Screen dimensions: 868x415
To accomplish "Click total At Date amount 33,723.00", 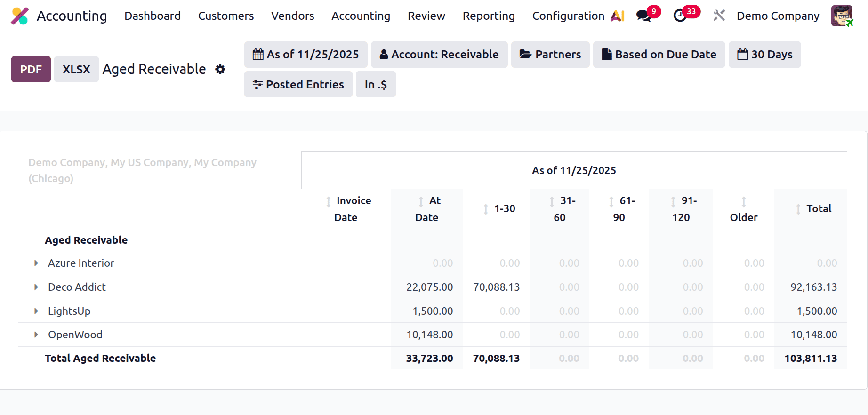I will 429,358.
